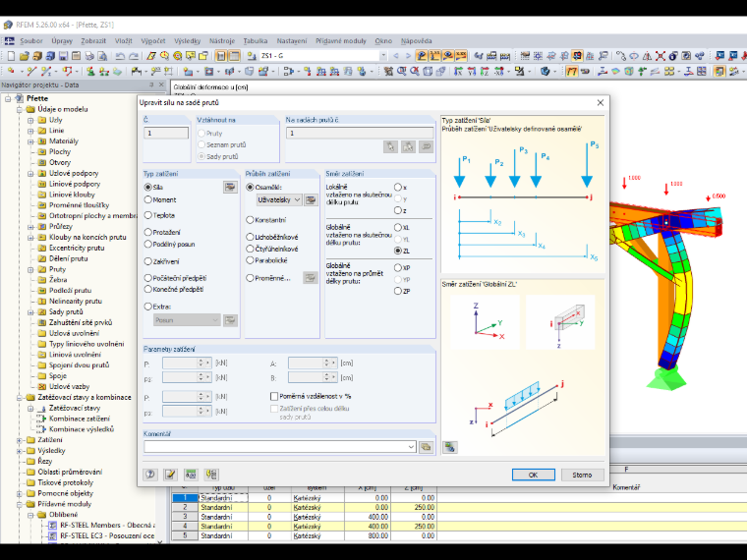The width and height of the screenshot is (747, 560).
Task: Open the Nápověda menu
Action: point(417,41)
